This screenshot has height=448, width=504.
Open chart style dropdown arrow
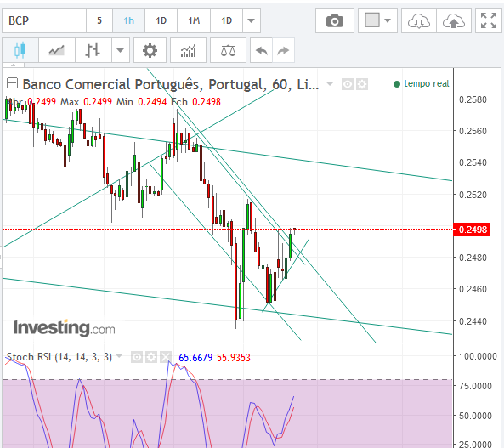click(121, 50)
